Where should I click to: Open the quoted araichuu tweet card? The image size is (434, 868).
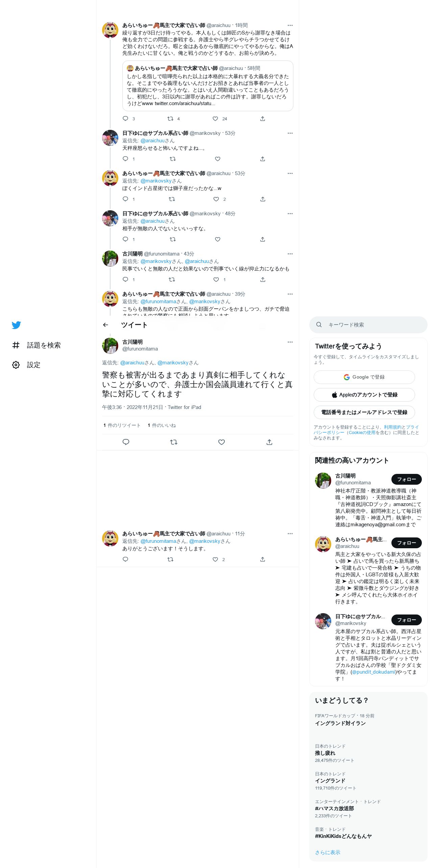point(208,86)
